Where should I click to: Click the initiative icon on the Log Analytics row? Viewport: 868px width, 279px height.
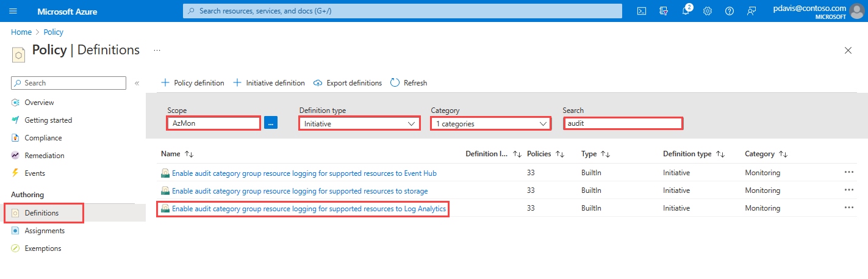click(165, 208)
